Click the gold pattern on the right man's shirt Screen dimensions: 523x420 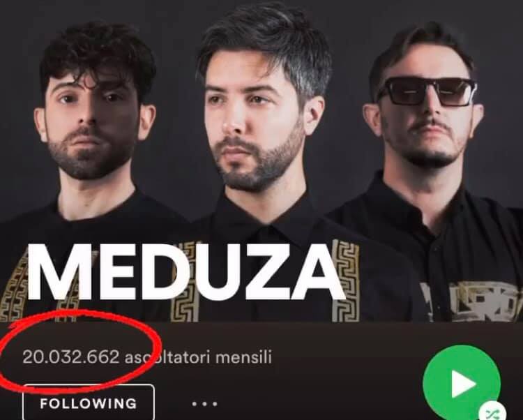(470, 301)
